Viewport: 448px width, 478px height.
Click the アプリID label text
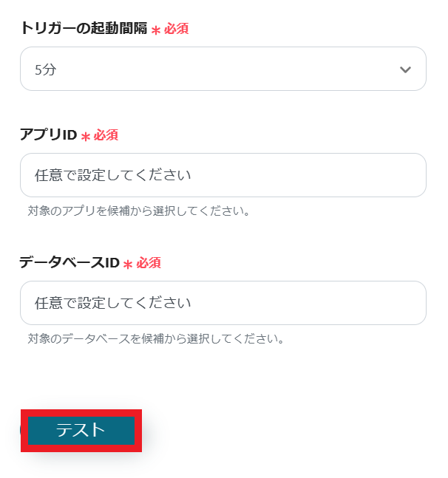click(48, 135)
